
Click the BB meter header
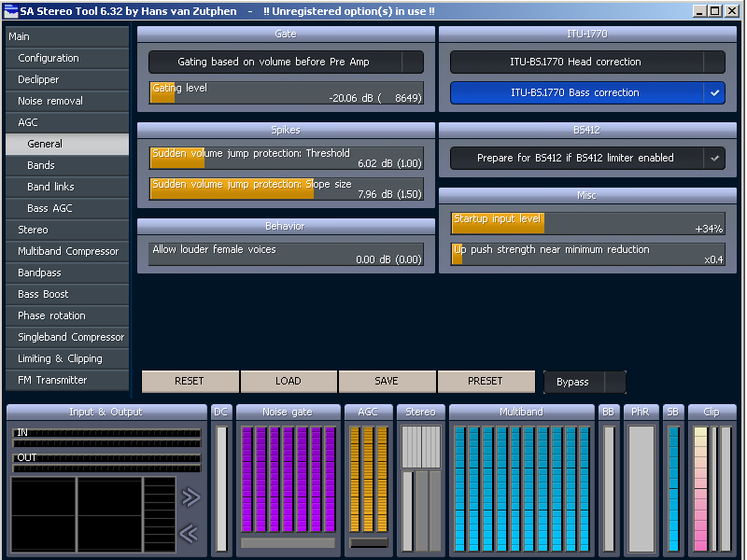[609, 412]
